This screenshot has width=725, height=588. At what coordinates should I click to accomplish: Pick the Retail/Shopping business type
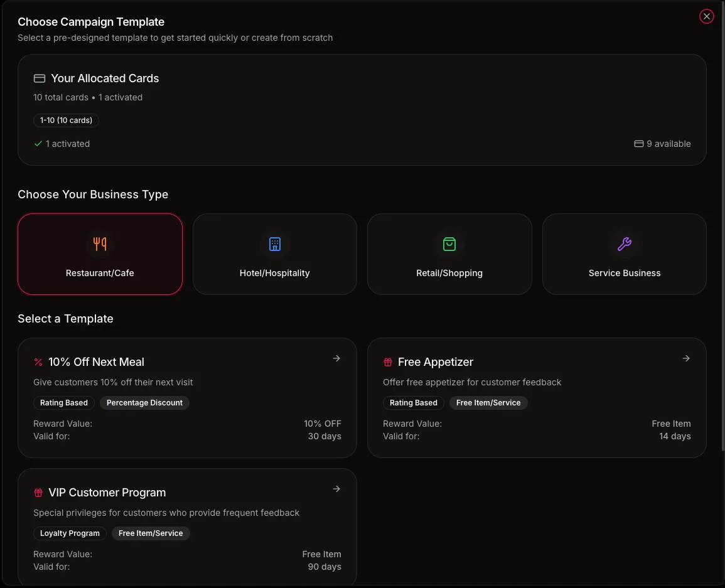(449, 273)
